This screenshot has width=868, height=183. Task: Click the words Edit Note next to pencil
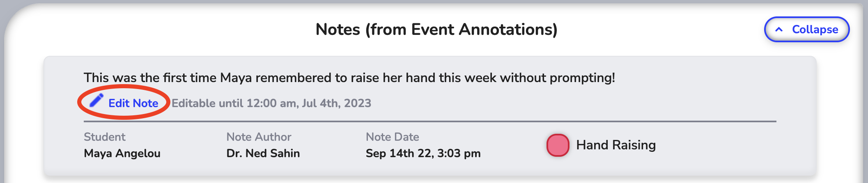pyautogui.click(x=133, y=103)
